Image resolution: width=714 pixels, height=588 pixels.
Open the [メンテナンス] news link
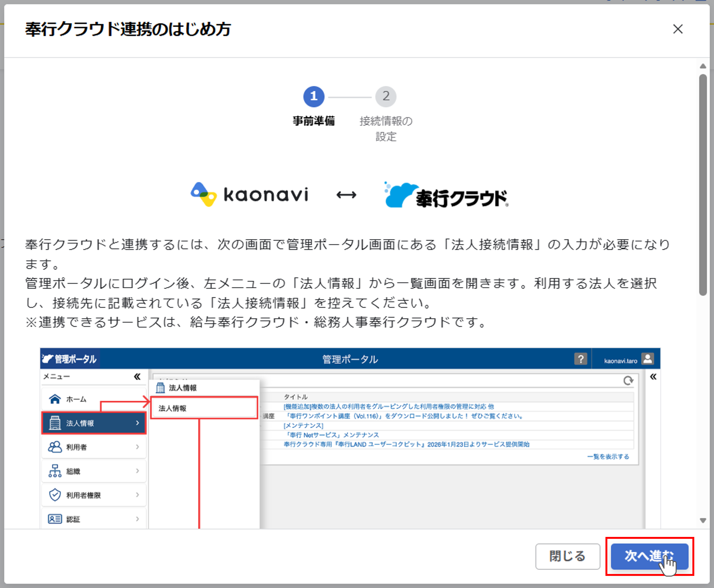[303, 425]
